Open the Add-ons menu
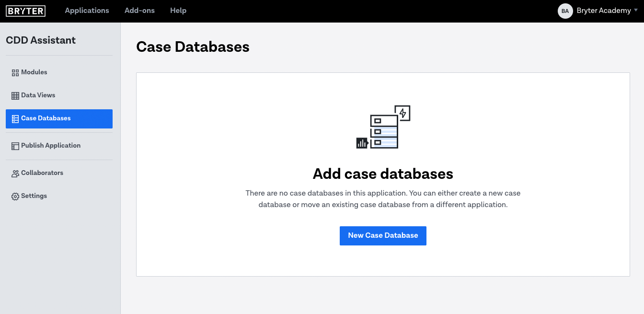This screenshot has width=644, height=314. coord(139,11)
